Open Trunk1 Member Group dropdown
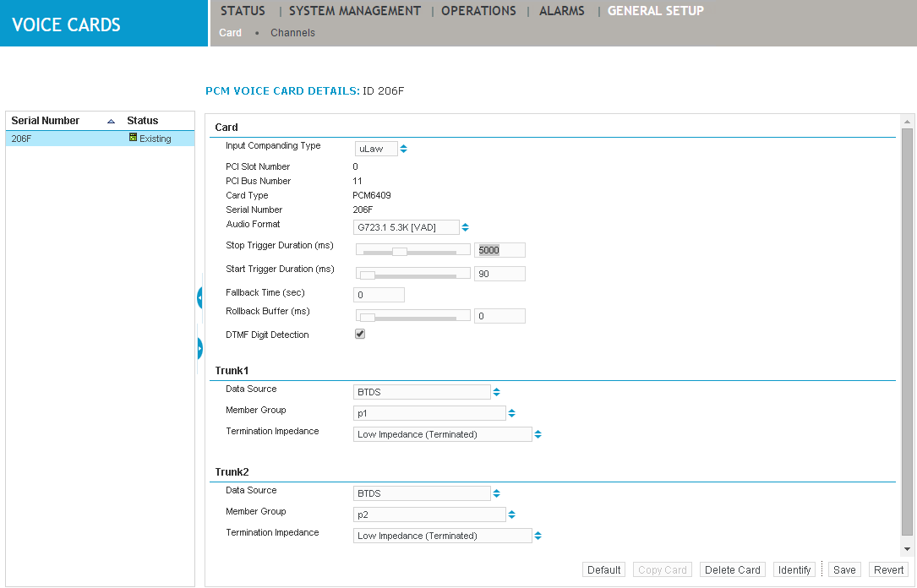This screenshot has height=588, width=917. [x=429, y=413]
